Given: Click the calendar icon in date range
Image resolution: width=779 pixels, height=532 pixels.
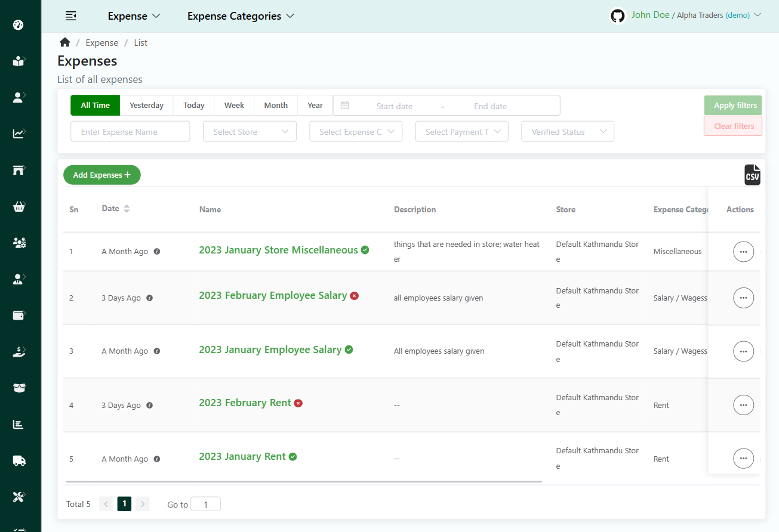Looking at the screenshot, I should tap(344, 106).
